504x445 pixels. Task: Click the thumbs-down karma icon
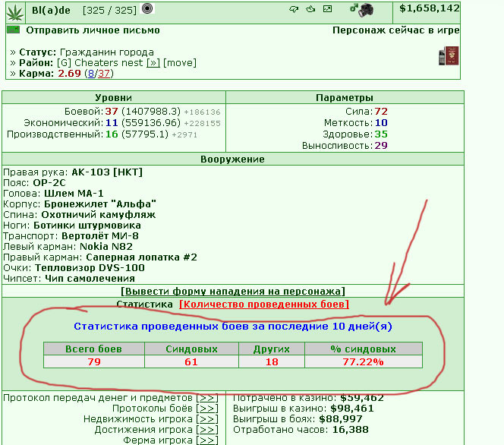[294, 9]
